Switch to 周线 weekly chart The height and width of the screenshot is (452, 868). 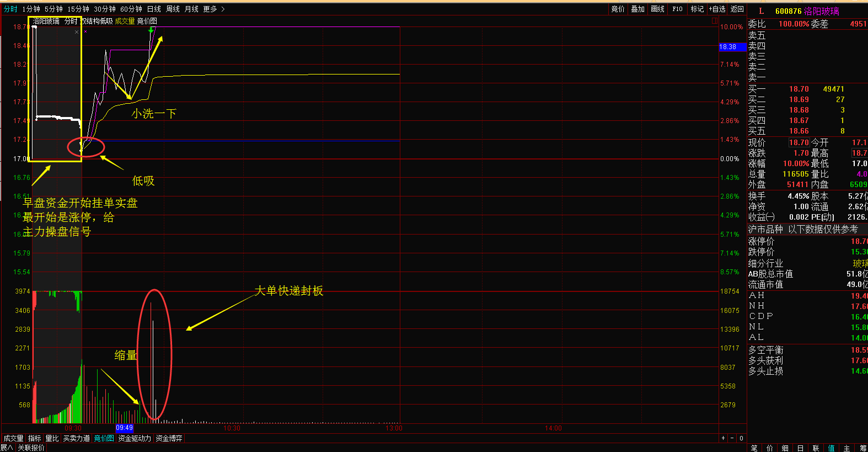tap(173, 9)
